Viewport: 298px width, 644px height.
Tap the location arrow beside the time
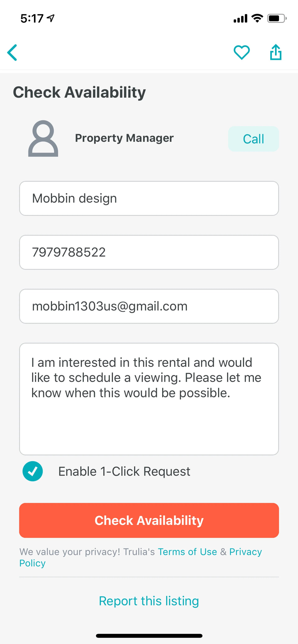51,18
